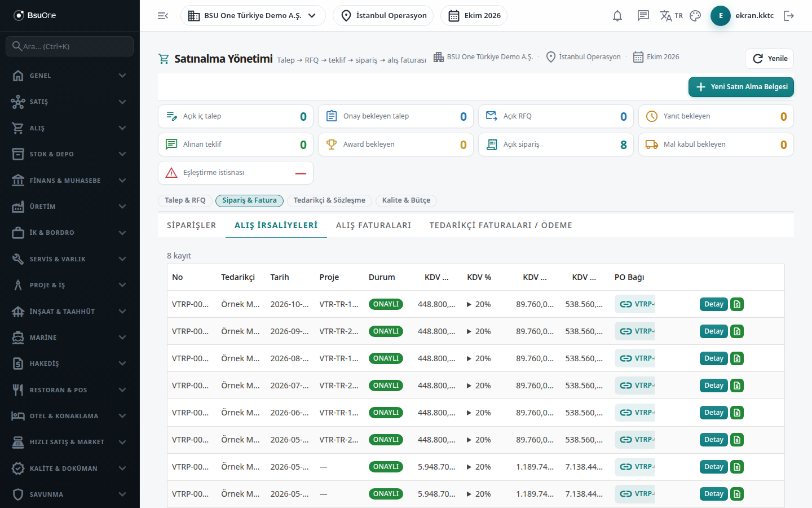The width and height of the screenshot is (812, 508).
Task: Click the logout icon
Action: coord(789,16)
